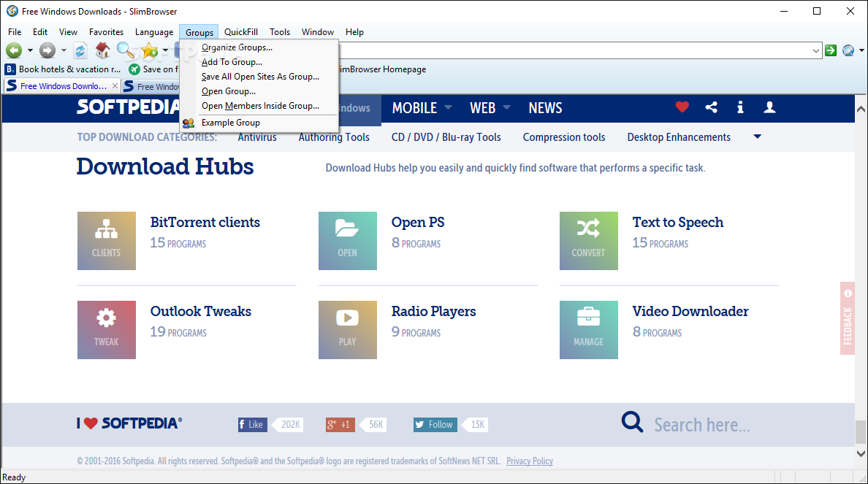This screenshot has height=484, width=868.
Task: Click the red heart icon on Softpedia bar
Action: 682,107
